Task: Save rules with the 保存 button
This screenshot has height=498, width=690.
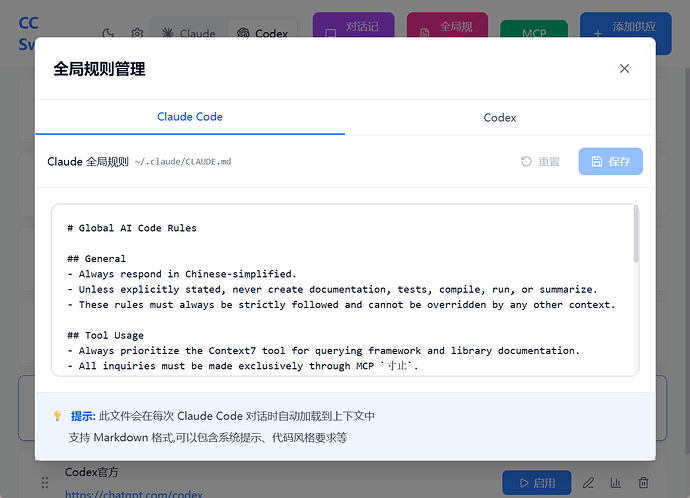Action: point(610,161)
